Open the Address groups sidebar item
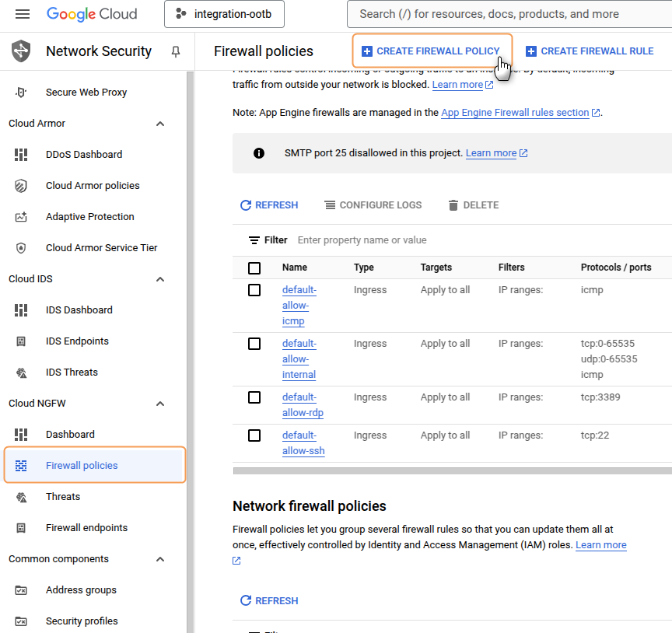The image size is (672, 633). point(81,590)
